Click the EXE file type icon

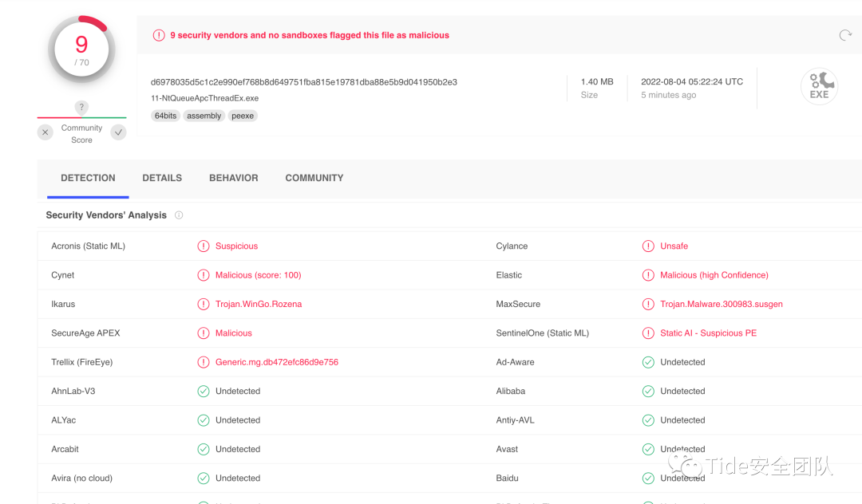point(819,87)
